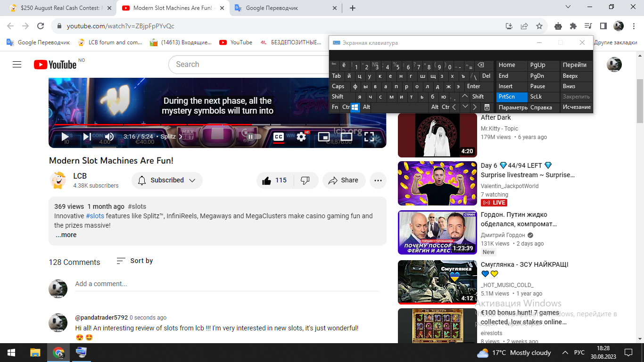Open @pandatrader5792 commenter profile

pyautogui.click(x=101, y=317)
